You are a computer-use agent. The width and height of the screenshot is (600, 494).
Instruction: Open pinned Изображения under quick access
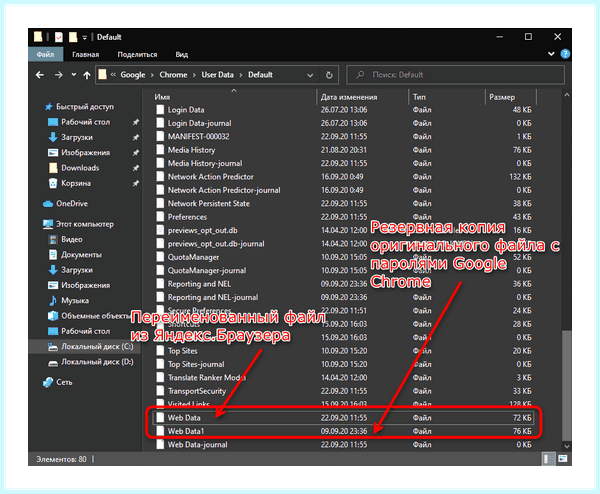(x=85, y=152)
